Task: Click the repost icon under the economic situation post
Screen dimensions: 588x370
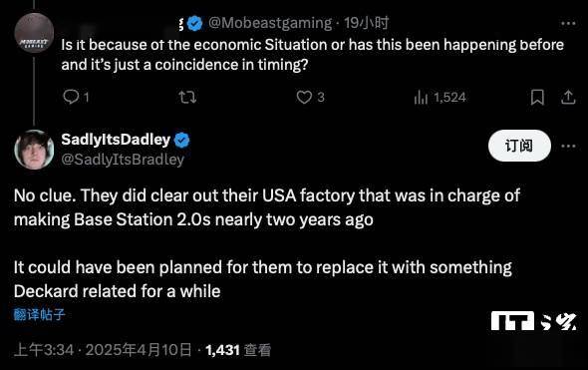Action: pos(187,97)
